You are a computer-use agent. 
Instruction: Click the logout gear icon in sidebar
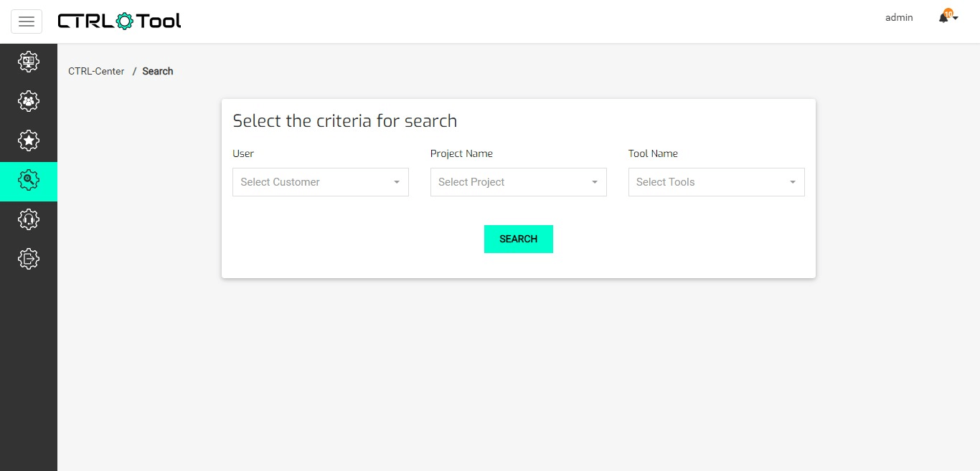[x=28, y=258]
